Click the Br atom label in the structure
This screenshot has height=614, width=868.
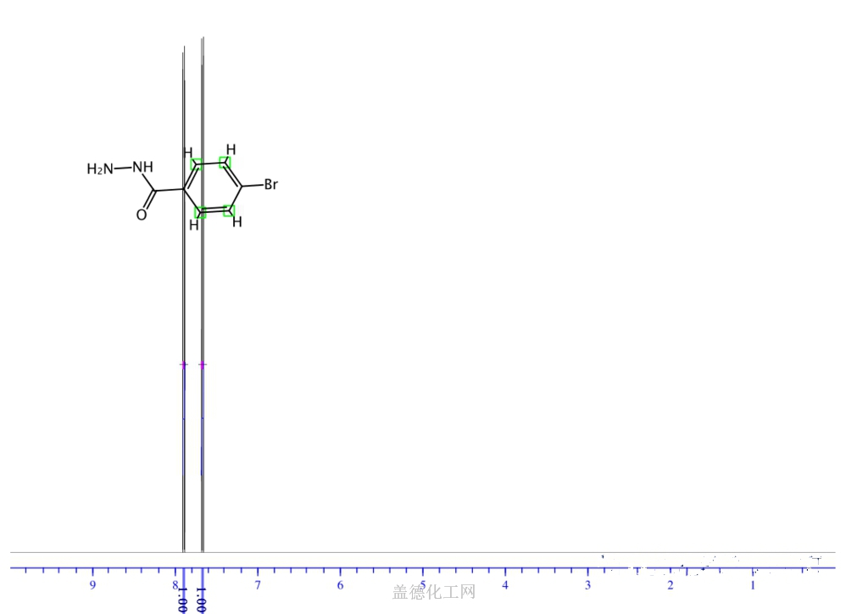(x=270, y=184)
